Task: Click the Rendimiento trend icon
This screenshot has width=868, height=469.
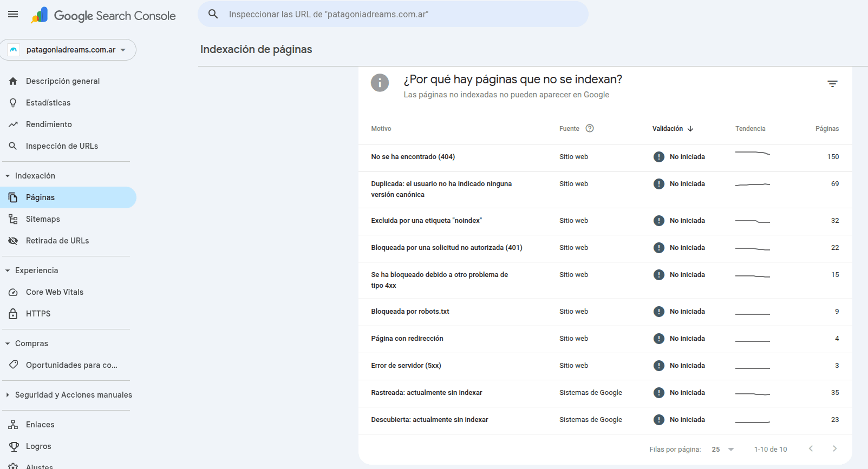Action: (13, 124)
